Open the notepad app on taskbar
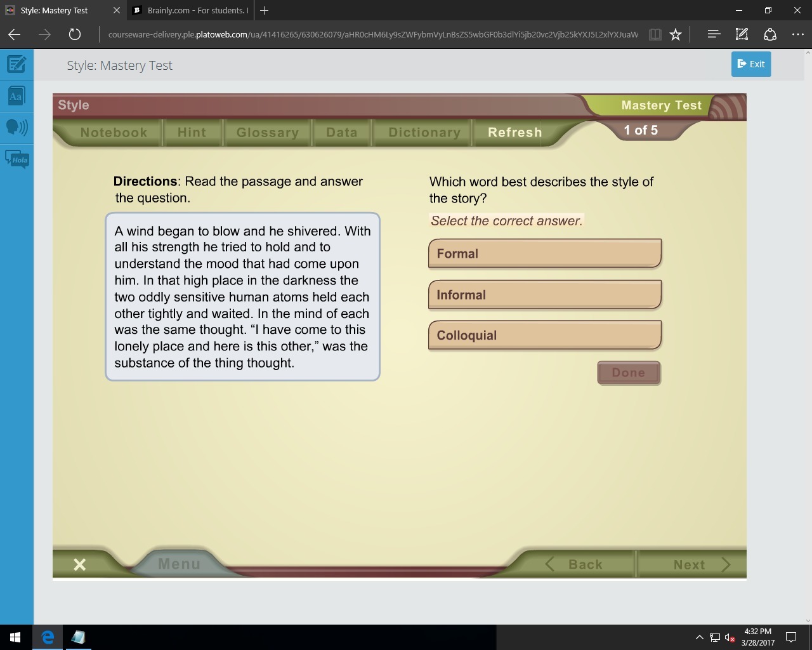 click(x=78, y=637)
